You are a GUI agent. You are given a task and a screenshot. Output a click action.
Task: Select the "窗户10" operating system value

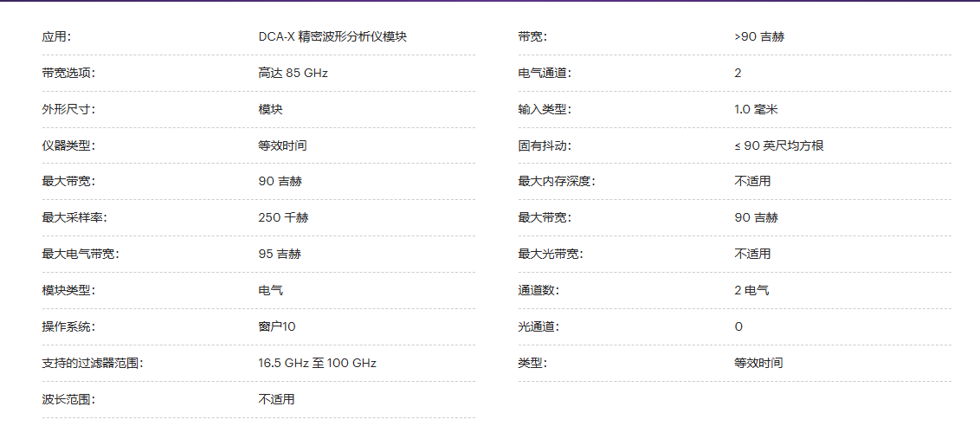click(277, 326)
